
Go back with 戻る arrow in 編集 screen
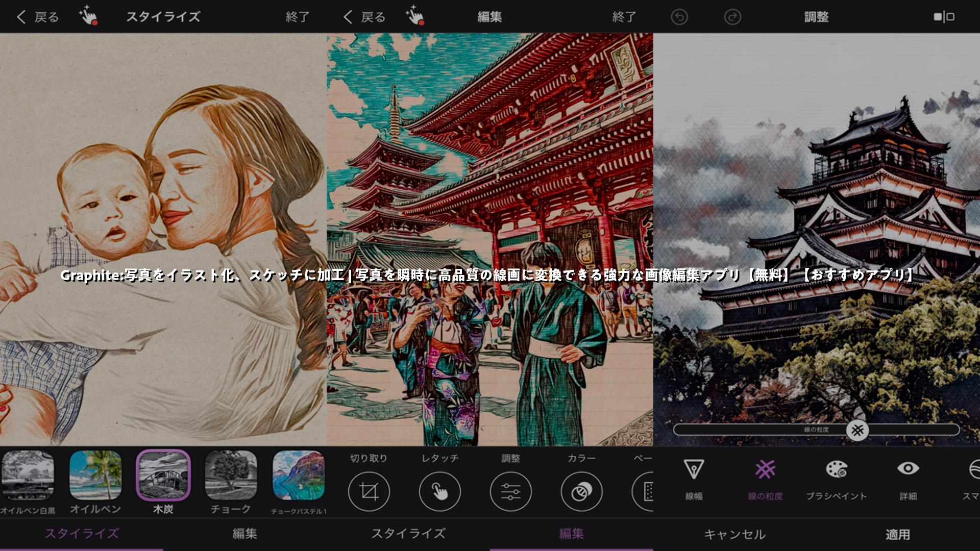(364, 17)
